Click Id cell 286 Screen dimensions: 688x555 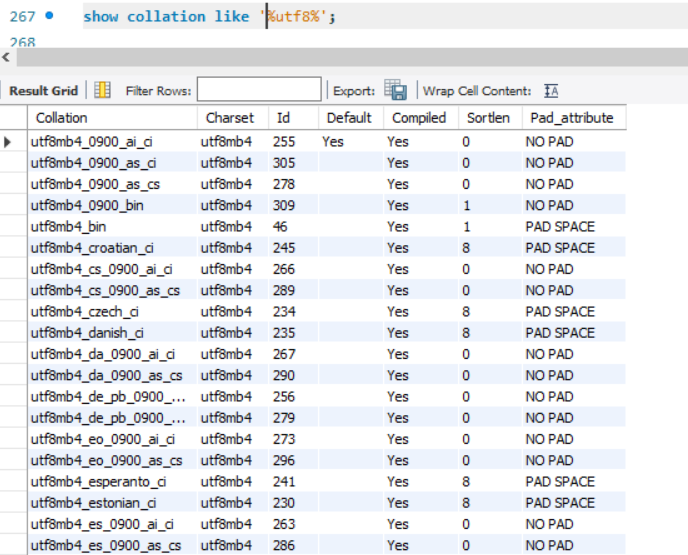[x=294, y=545]
